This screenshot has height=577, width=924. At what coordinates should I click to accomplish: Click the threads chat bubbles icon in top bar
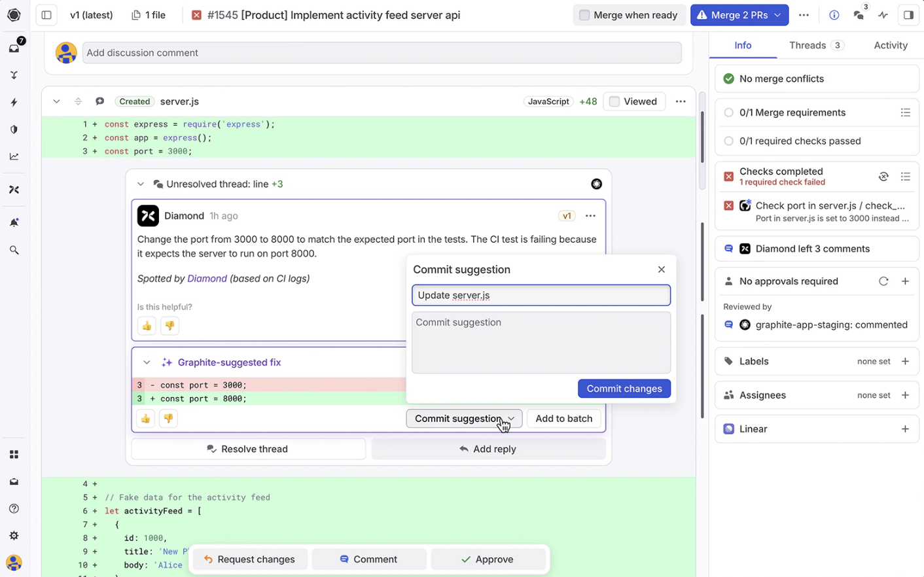[x=859, y=15]
